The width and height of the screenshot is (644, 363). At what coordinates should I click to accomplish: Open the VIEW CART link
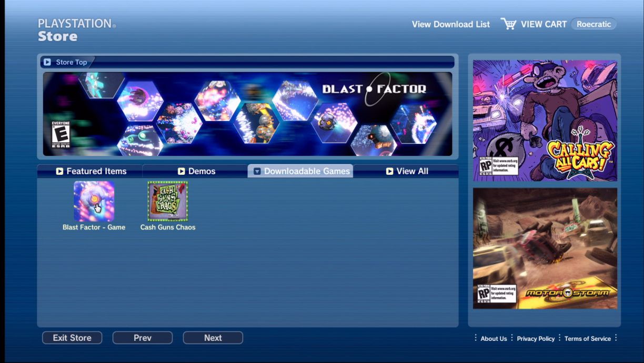tap(544, 24)
